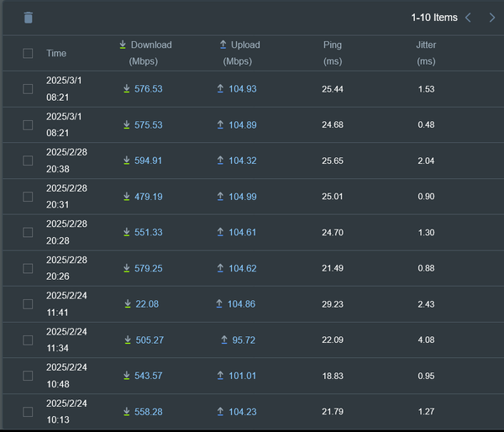Check the 2025/2/28 20:38 row checkbox
504x432 pixels.
tap(28, 161)
